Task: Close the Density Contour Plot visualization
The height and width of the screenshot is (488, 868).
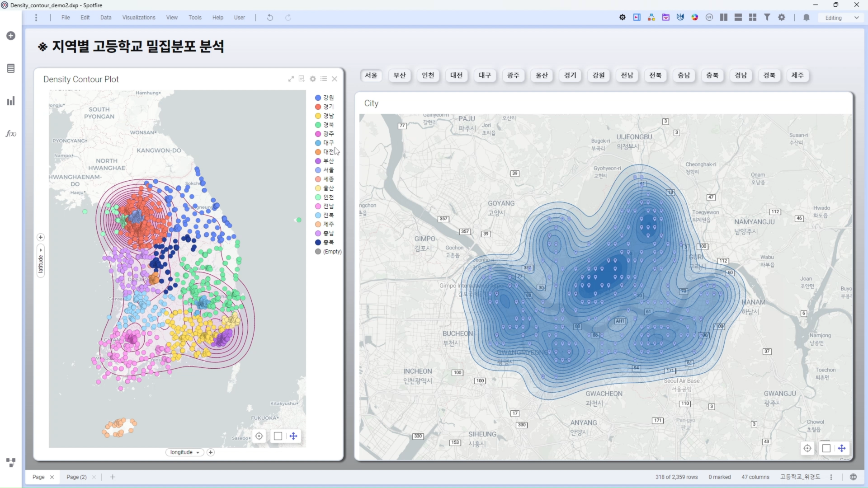Action: click(335, 79)
